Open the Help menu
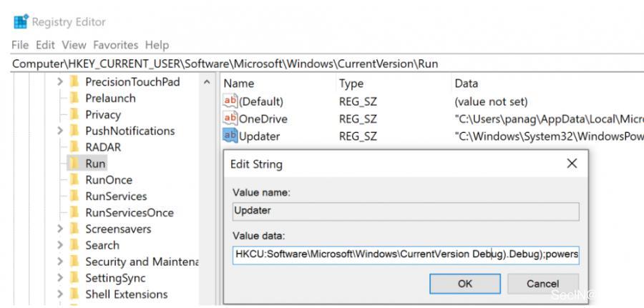Image resolution: width=644 pixels, height=308 pixels. [157, 45]
